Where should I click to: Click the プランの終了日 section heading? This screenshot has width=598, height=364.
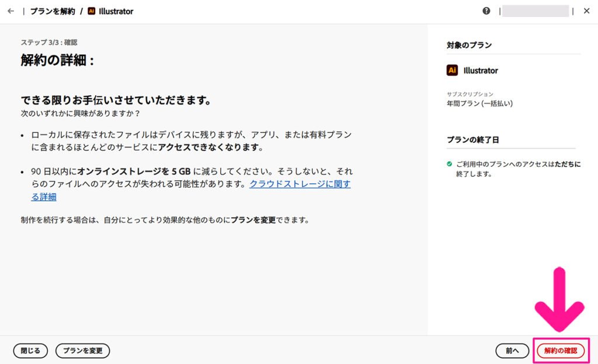472,140
